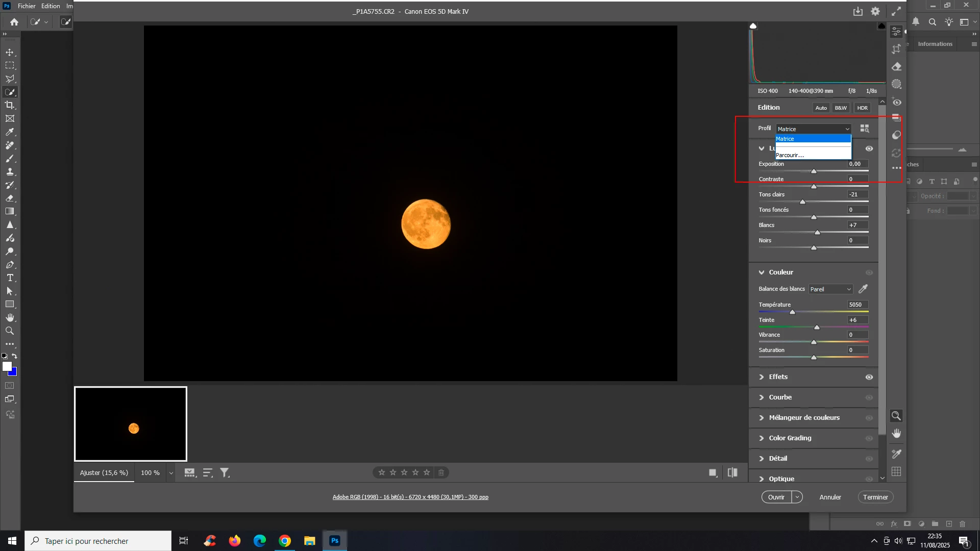Viewport: 980px width, 551px height.
Task: Click the trash icon beside rating stars
Action: (x=442, y=472)
